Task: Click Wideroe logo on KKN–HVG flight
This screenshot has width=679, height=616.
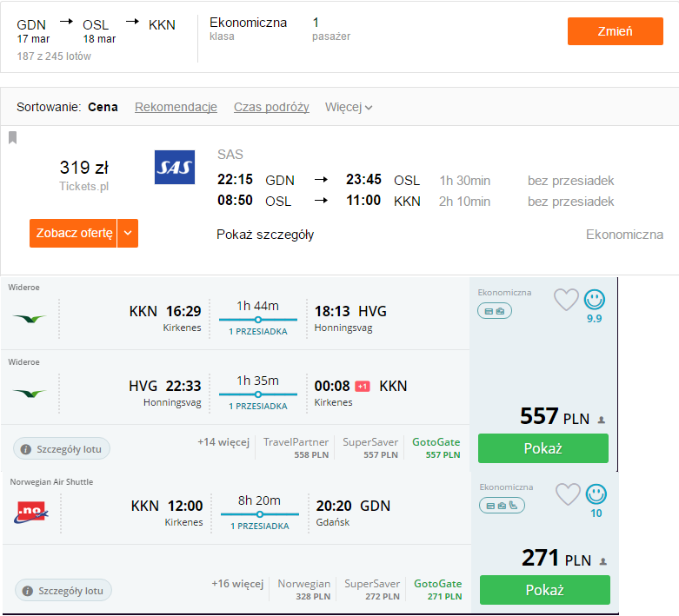Action: point(30,319)
